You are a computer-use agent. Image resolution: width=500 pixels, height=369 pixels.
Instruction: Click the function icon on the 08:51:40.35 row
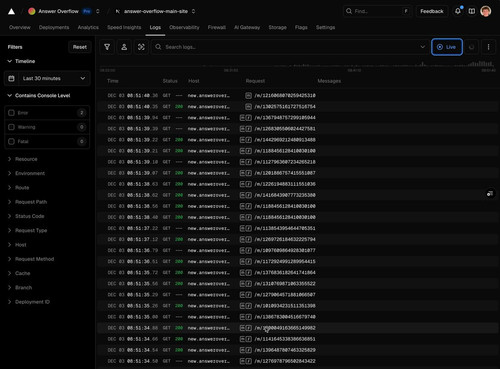click(x=248, y=107)
